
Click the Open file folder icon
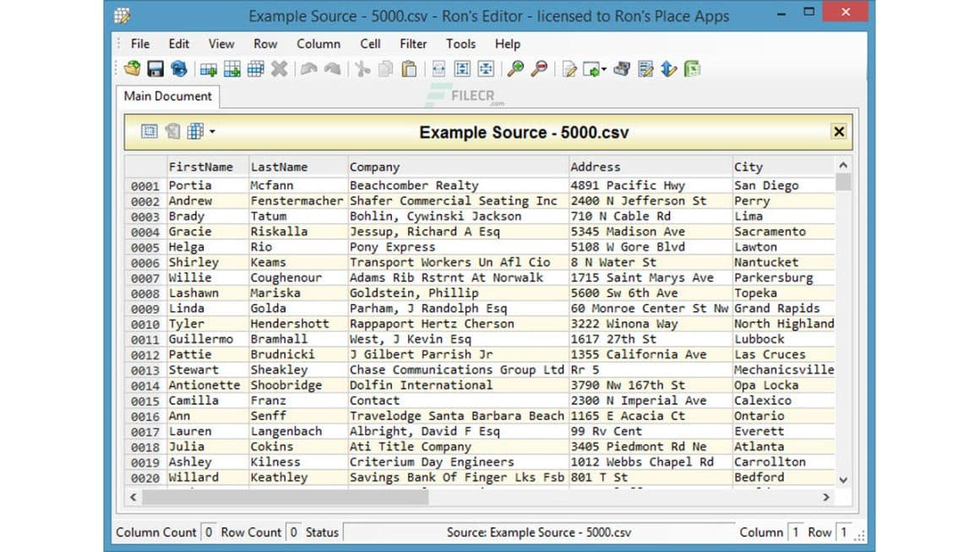pos(132,68)
